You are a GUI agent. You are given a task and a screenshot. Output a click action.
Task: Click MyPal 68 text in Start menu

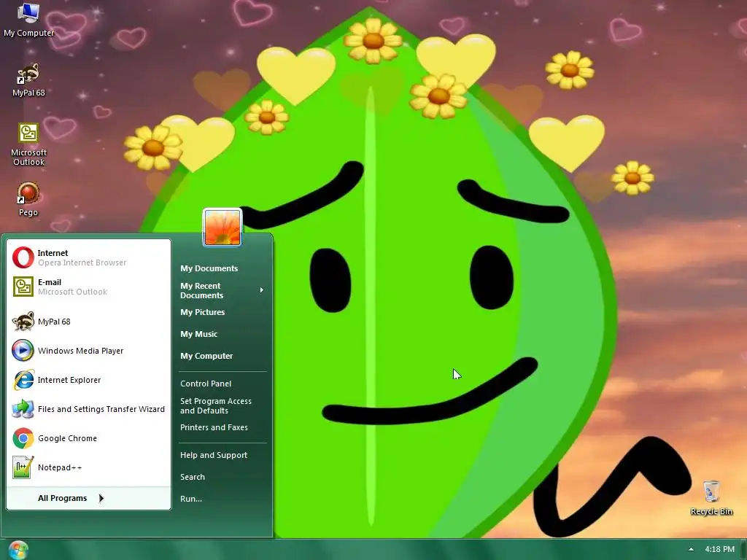pyautogui.click(x=54, y=322)
